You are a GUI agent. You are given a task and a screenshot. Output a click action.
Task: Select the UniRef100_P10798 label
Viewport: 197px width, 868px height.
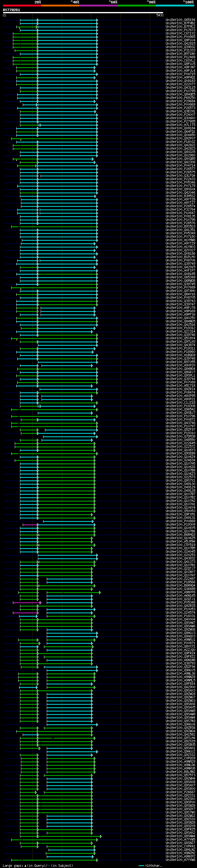180,220
